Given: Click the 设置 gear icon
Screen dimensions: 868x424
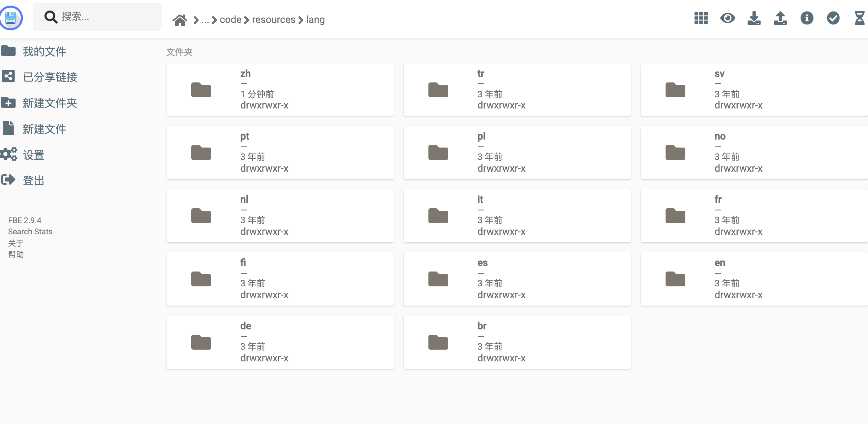Looking at the screenshot, I should tap(8, 154).
